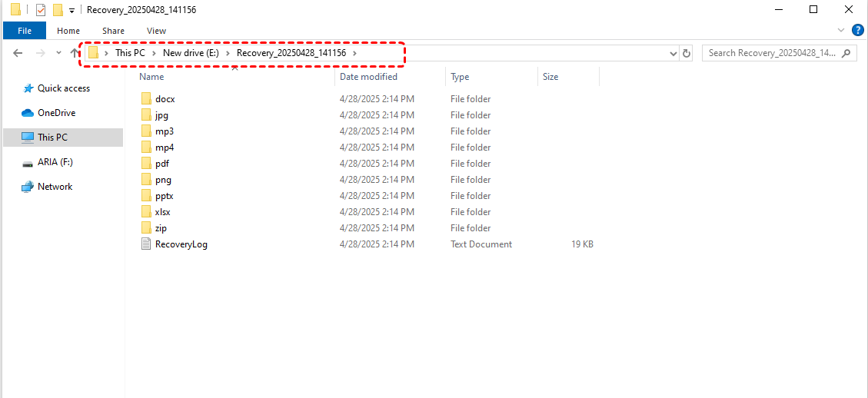Click the Network icon in sidebar
The height and width of the screenshot is (398, 868).
click(x=28, y=187)
